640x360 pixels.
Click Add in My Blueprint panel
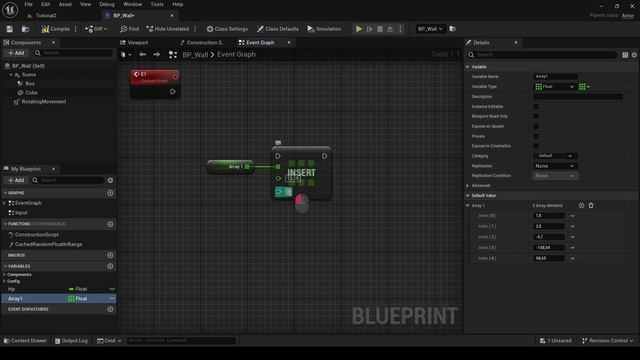16,180
